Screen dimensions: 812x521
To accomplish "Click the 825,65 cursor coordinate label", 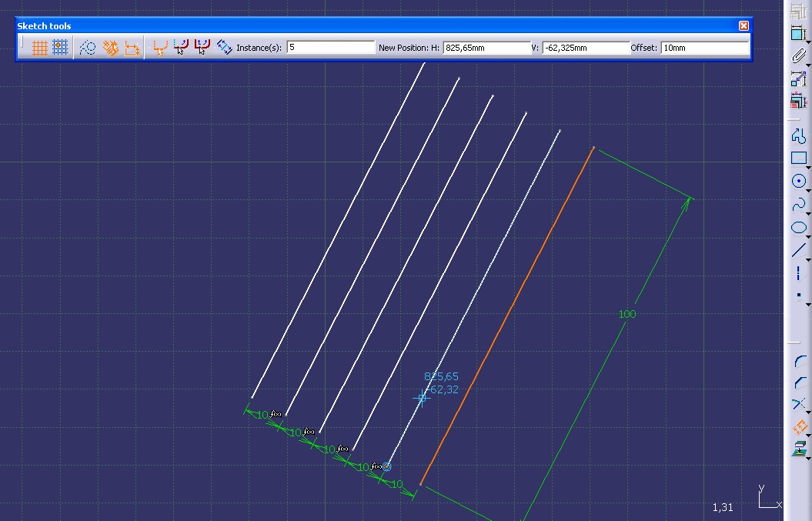I will [x=441, y=376].
